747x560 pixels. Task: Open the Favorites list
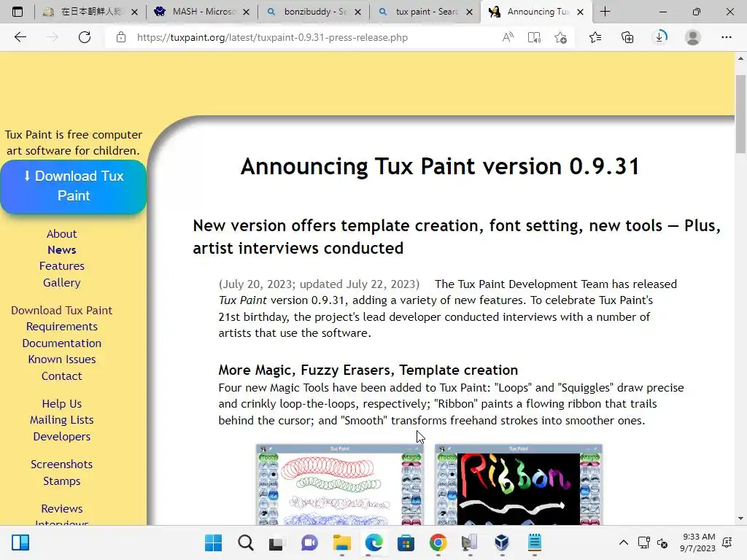click(595, 37)
